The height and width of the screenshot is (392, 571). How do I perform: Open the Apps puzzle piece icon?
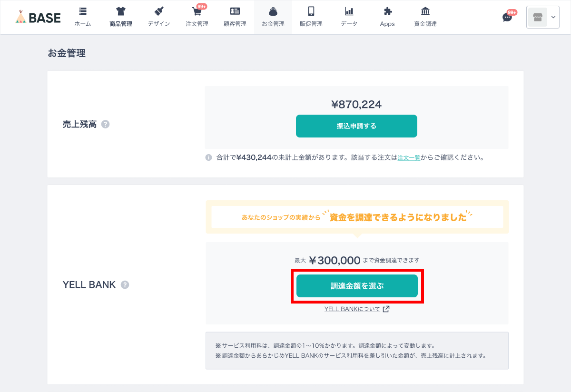[x=387, y=11]
